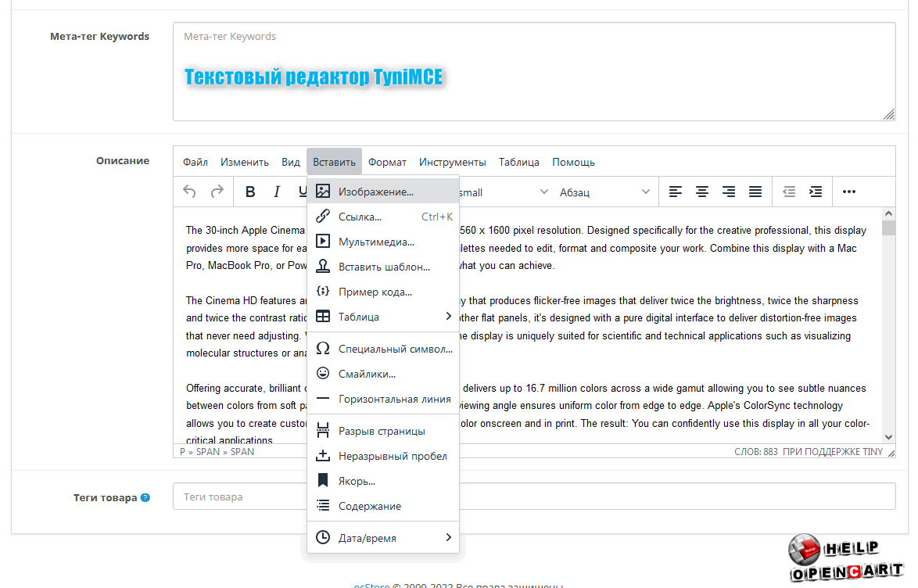Screen dimensions: 918x588
Task: Click the Undo arrow icon
Action: click(189, 192)
